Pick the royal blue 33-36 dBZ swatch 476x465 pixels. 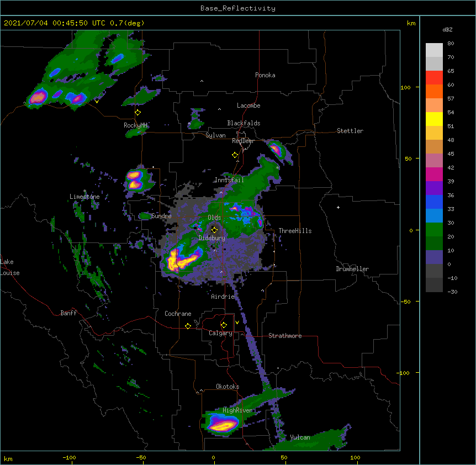[434, 202]
